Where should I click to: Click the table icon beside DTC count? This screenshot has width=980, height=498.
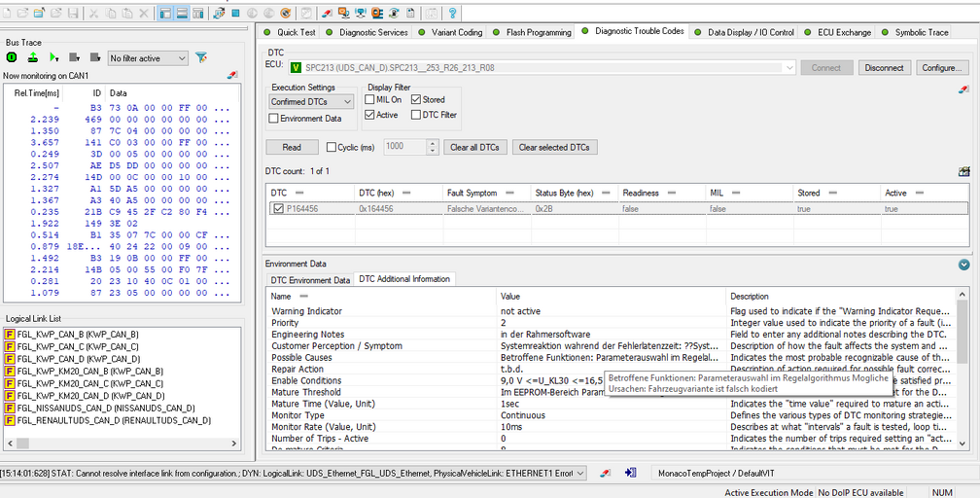click(963, 171)
